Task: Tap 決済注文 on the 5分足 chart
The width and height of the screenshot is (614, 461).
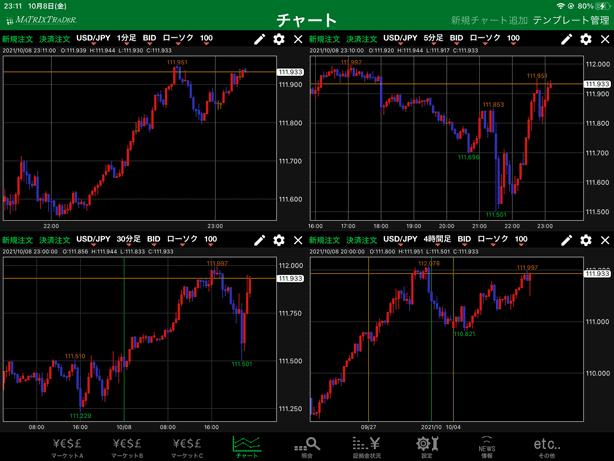Action: tap(361, 39)
